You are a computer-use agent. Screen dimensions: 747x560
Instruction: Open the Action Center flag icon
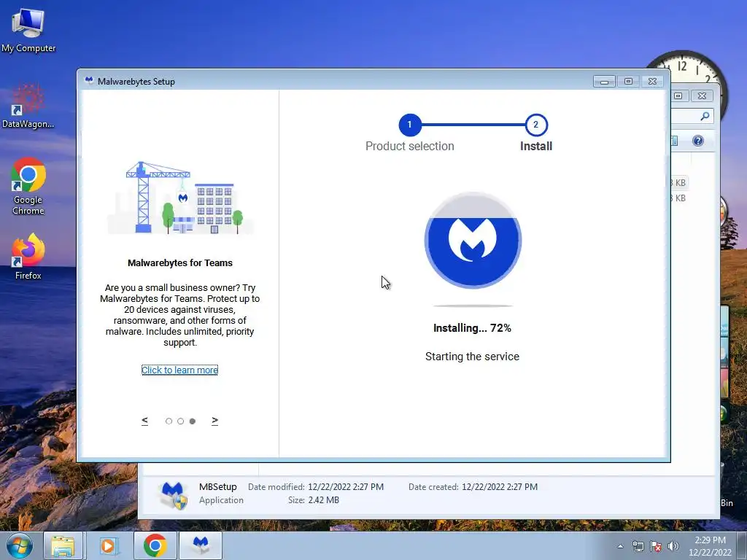click(656, 546)
